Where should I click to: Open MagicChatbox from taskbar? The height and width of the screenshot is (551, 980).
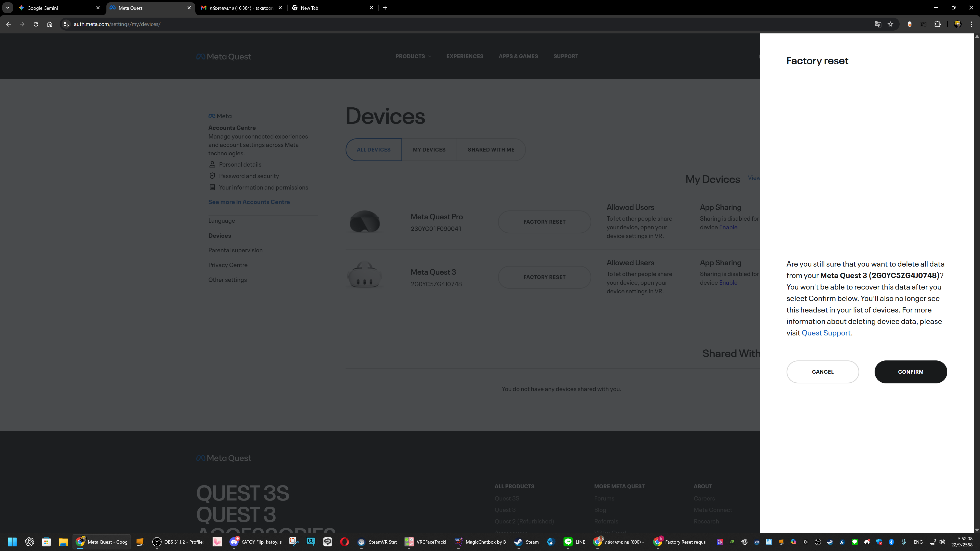pyautogui.click(x=480, y=542)
